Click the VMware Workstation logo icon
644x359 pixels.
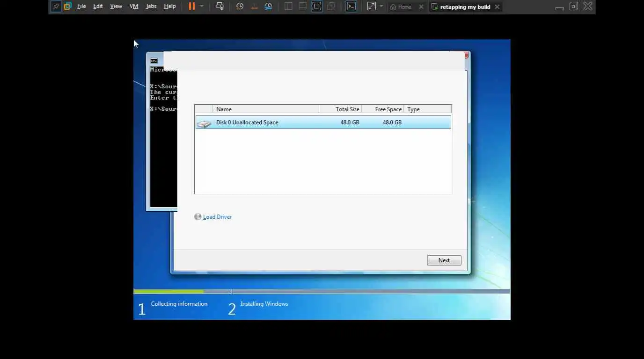click(x=68, y=7)
